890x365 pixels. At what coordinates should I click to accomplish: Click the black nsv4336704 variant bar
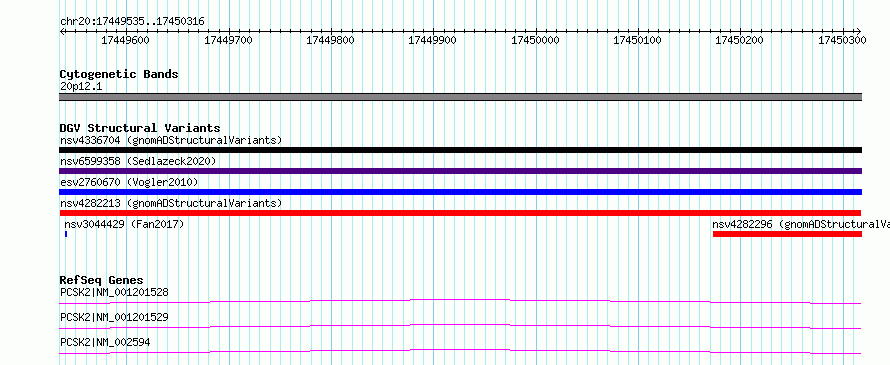(x=460, y=150)
